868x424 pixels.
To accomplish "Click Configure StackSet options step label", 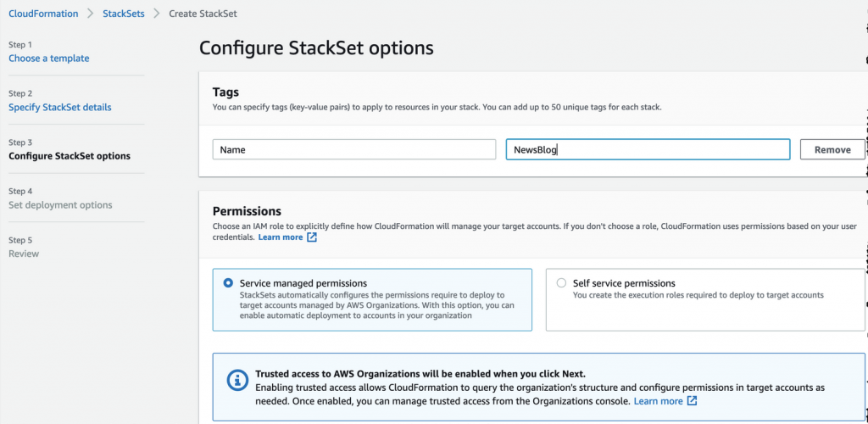I will [70, 156].
